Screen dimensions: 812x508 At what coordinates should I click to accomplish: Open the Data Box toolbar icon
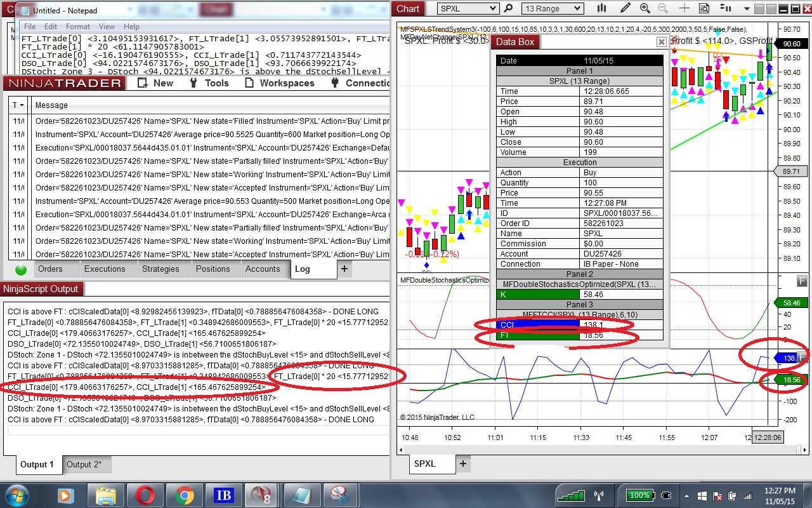pyautogui.click(x=704, y=8)
